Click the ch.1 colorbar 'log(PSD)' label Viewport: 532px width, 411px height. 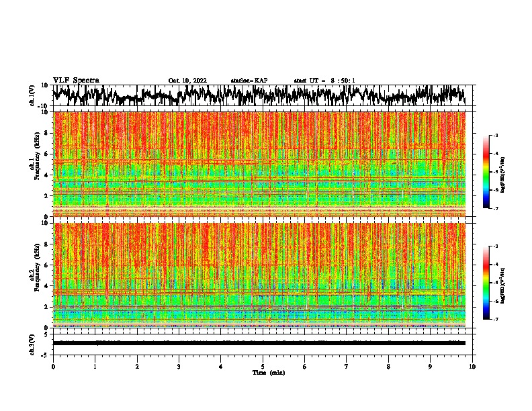[502, 175]
